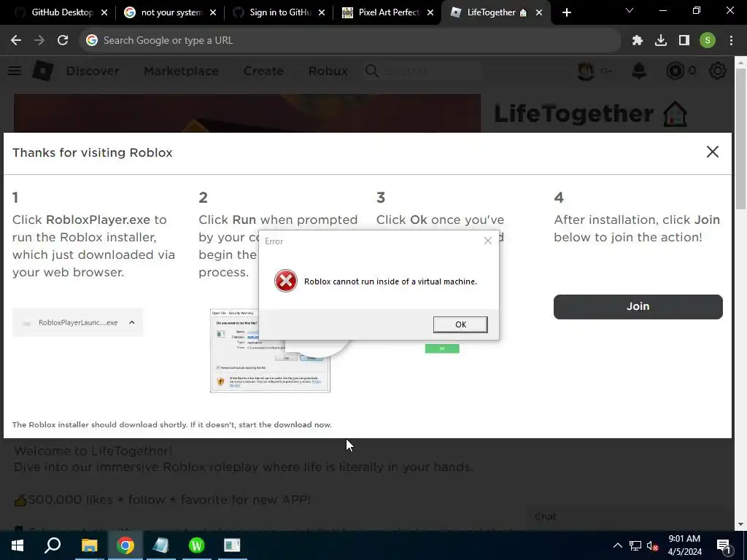Screen dimensions: 747x560
Task: Select the LifeTogether tab
Action: click(495, 12)
